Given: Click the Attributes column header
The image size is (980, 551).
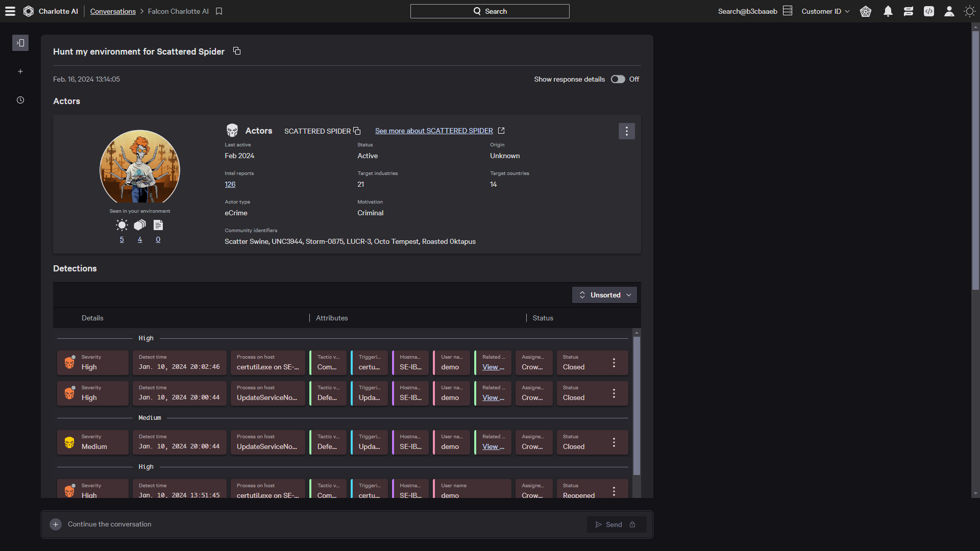Looking at the screenshot, I should tap(332, 318).
